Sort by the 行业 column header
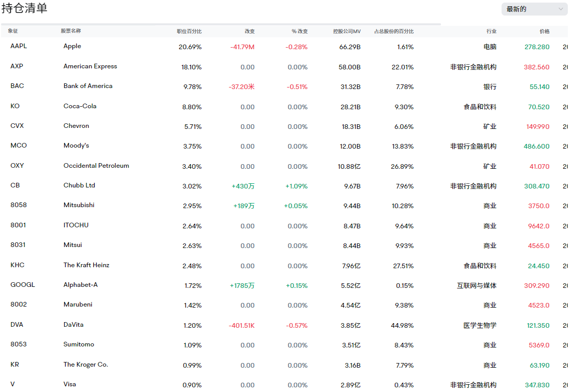This screenshot has height=392, width=573. [x=491, y=32]
